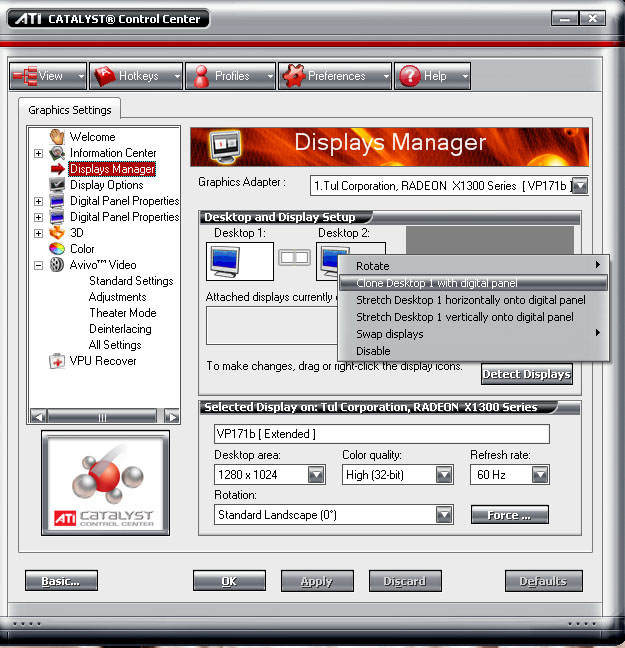Expand the second Digital Panel Properties node

(x=38, y=217)
